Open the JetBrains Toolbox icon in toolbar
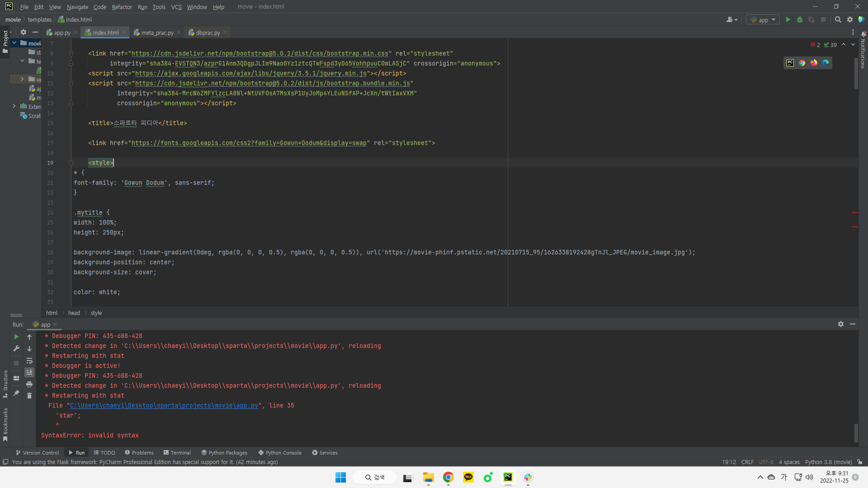Image resolution: width=868 pixels, height=488 pixels. pyautogui.click(x=862, y=20)
